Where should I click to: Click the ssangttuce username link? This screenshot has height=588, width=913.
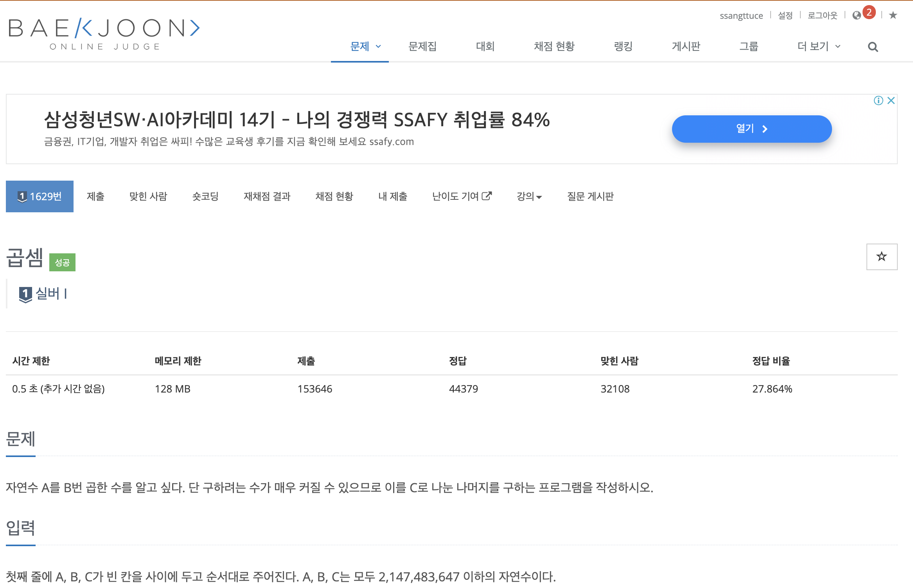click(x=741, y=16)
